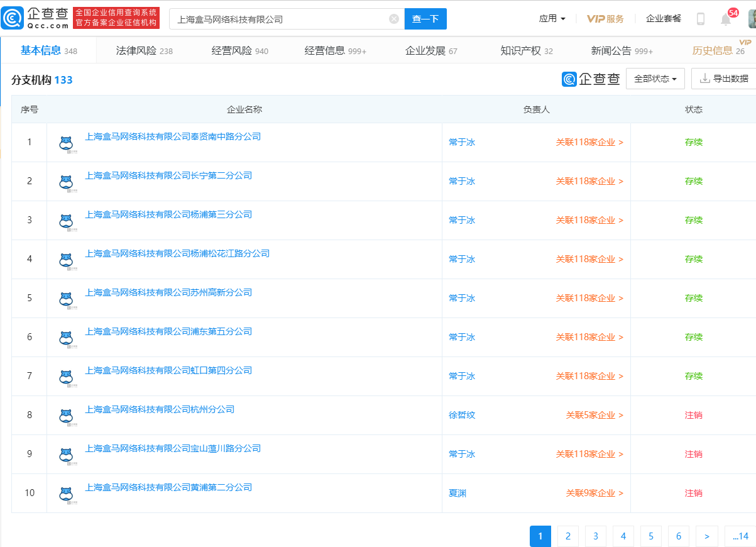Click hippo logo for 杨浦第三分公司
This screenshot has width=756, height=547.
tap(66, 221)
